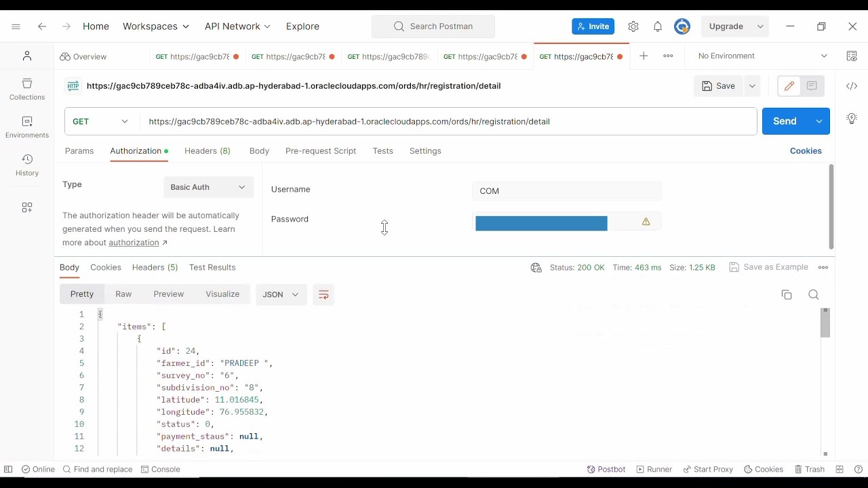The height and width of the screenshot is (488, 868).
Task: Open the two-pane layout icon in status bar
Action: pyautogui.click(x=840, y=469)
